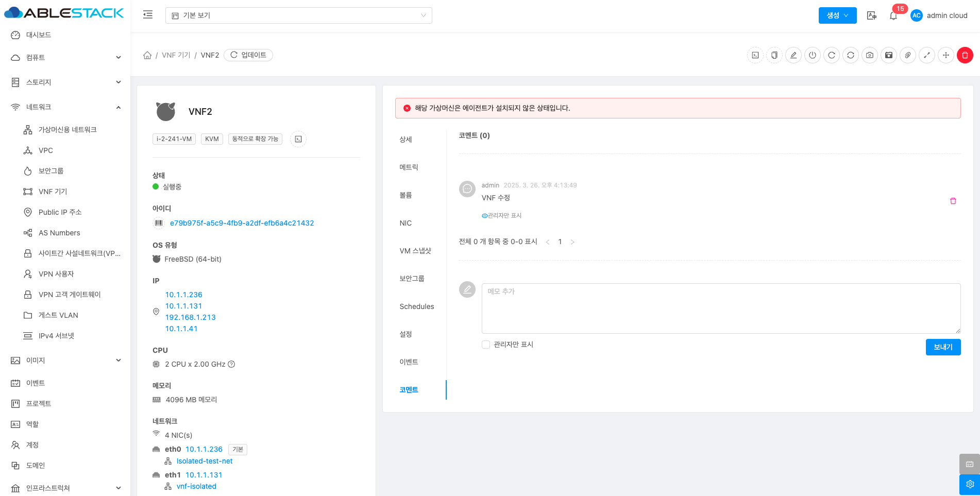Viewport: 980px width, 496px height.
Task: Expand the 컴퓨트 sidebar menu
Action: 65,58
